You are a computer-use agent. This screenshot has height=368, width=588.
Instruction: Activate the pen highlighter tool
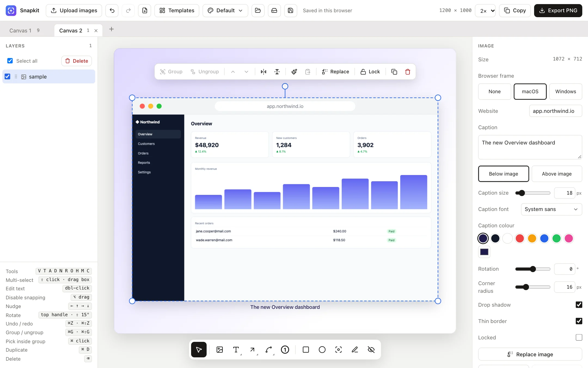(355, 350)
